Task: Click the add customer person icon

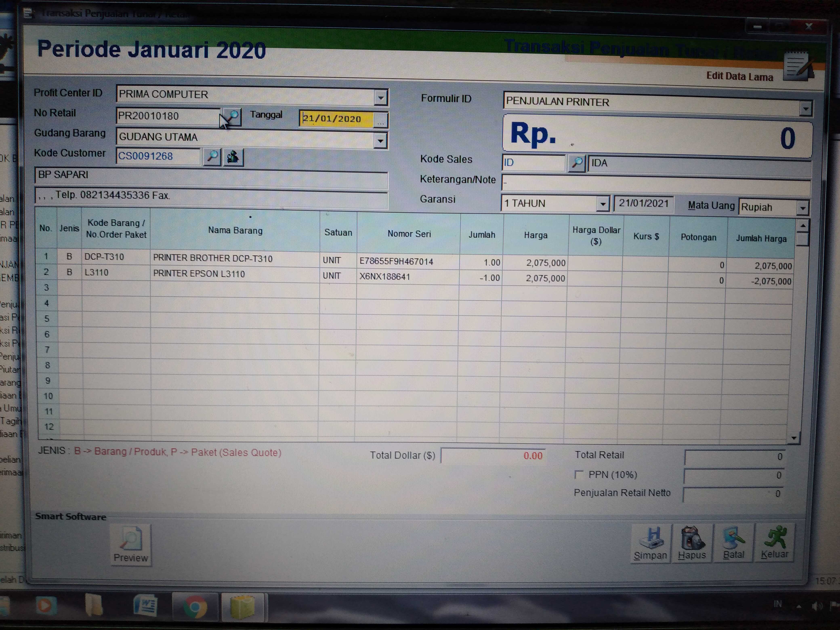Action: pyautogui.click(x=233, y=157)
